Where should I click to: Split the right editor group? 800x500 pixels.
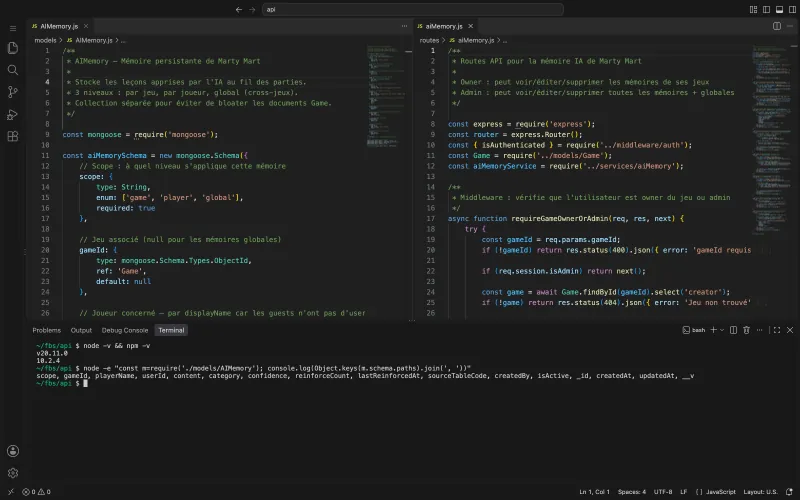coord(777,26)
